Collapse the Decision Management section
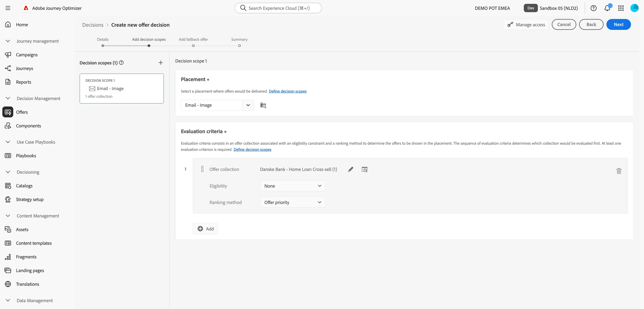This screenshot has height=309, width=644. tap(8, 98)
